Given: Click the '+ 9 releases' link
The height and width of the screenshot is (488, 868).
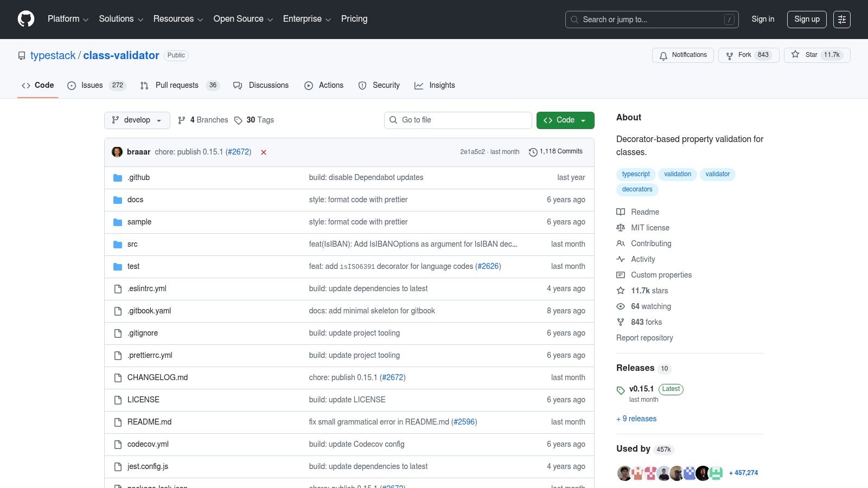Looking at the screenshot, I should [636, 419].
